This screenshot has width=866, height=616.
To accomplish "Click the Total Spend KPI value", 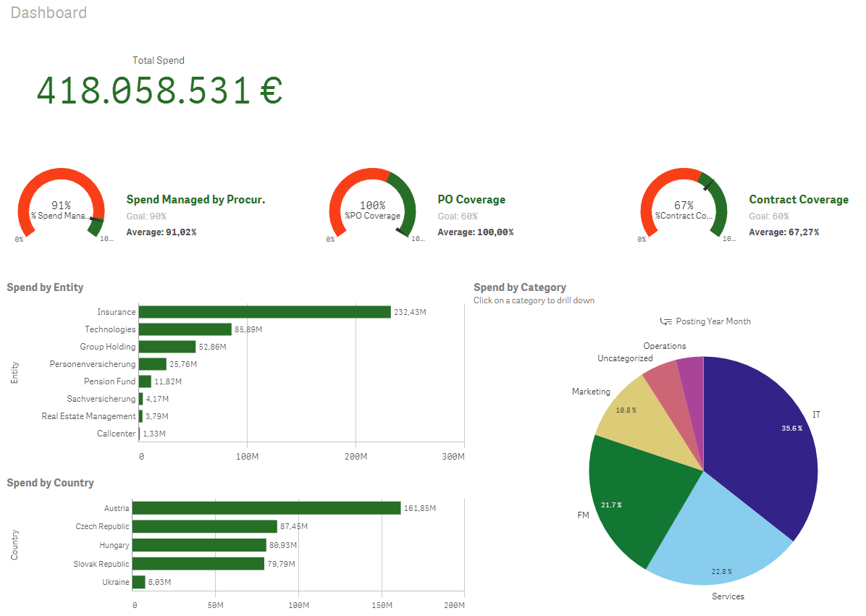I will pyautogui.click(x=159, y=91).
